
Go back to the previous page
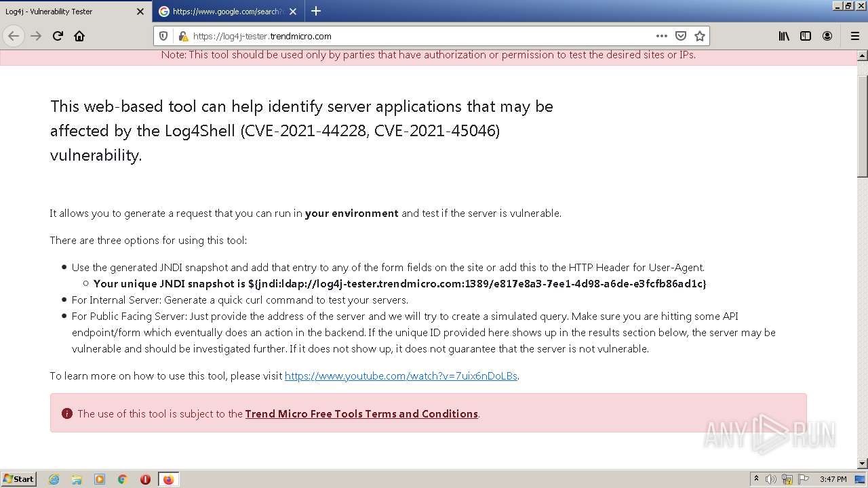(x=14, y=36)
